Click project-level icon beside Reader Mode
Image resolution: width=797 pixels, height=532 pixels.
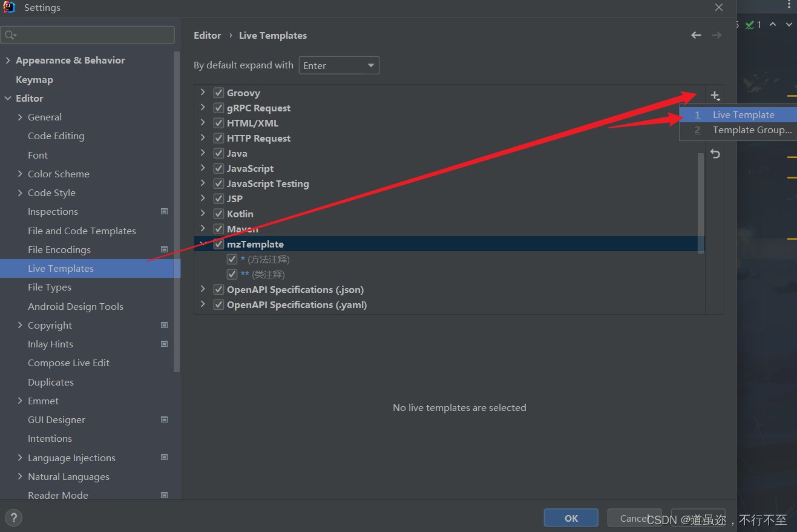[x=164, y=495]
